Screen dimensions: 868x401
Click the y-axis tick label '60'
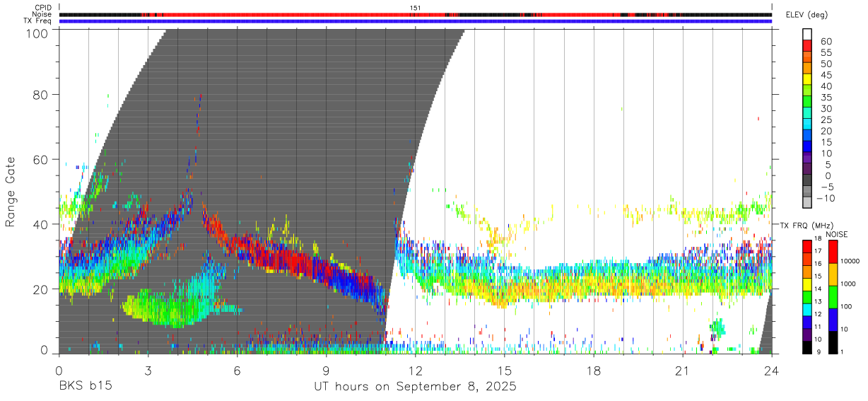[41, 159]
